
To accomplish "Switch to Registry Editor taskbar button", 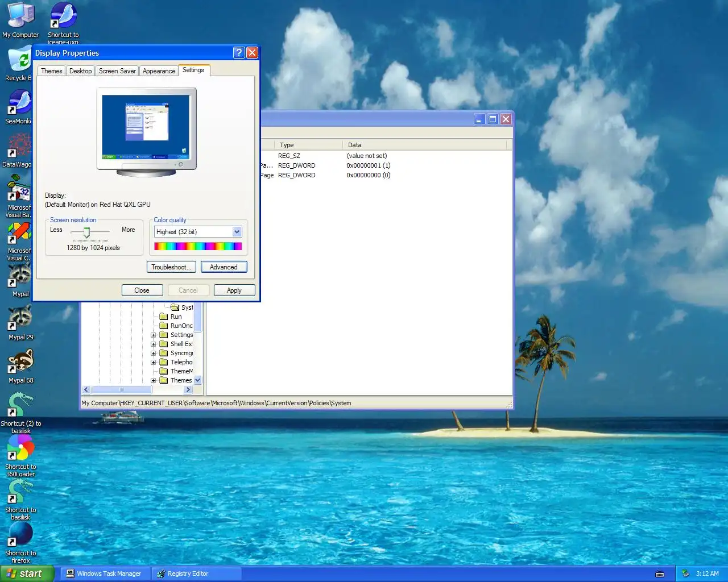I will pos(197,573).
